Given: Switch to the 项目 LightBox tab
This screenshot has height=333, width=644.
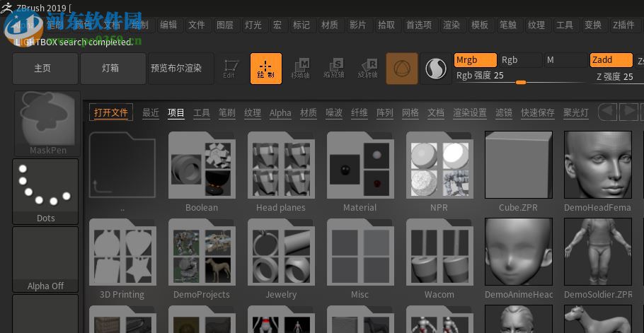Looking at the screenshot, I should pyautogui.click(x=176, y=113).
